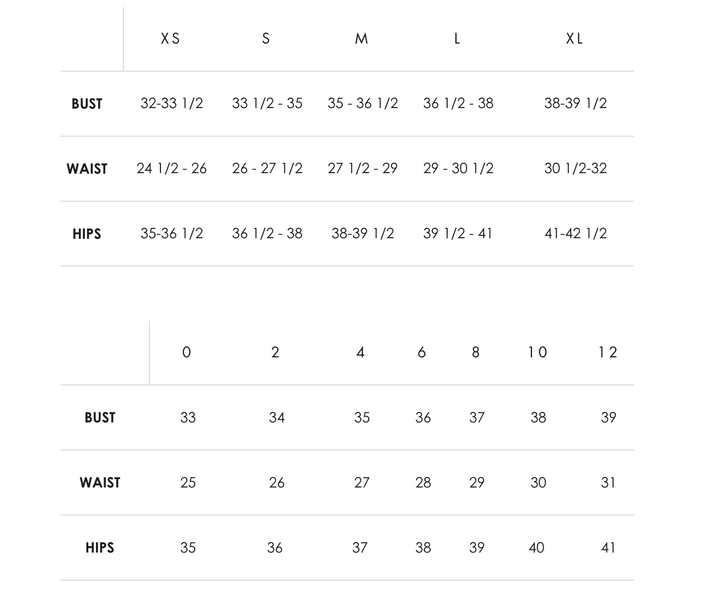Click the waist value 28 for size 6
The width and height of the screenshot is (720, 600).
click(x=423, y=483)
